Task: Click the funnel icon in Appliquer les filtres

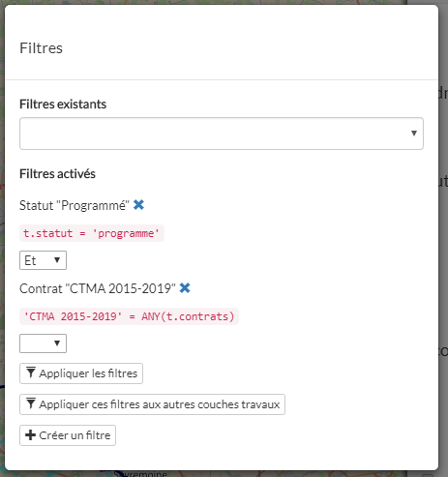Action: [x=31, y=373]
